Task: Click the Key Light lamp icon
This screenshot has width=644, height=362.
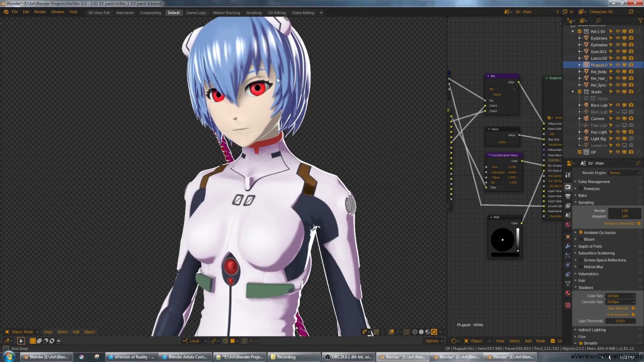Action: [x=586, y=132]
